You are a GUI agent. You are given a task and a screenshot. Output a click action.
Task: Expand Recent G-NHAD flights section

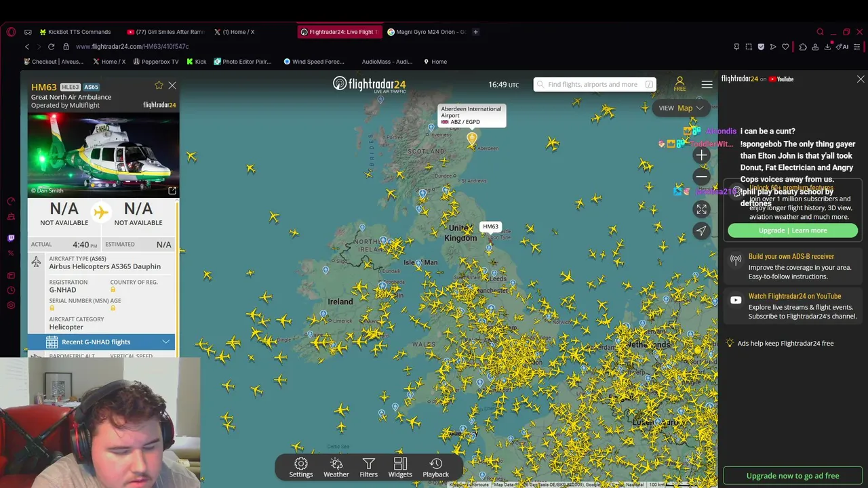[x=102, y=342]
